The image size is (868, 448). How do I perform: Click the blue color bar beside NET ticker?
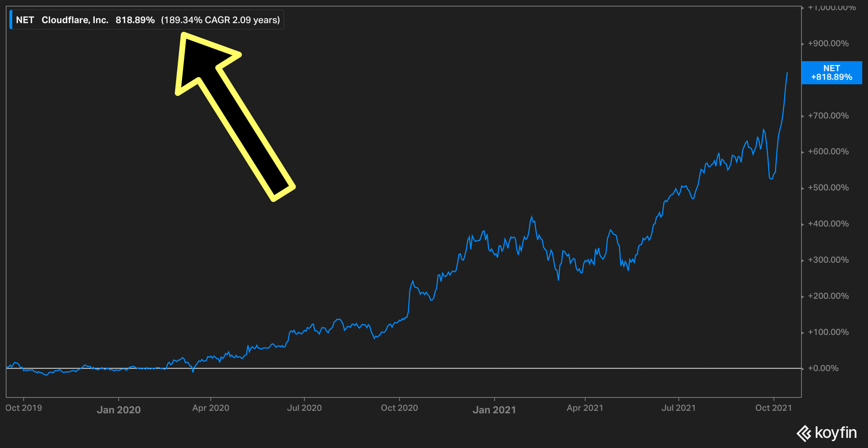pos(11,20)
